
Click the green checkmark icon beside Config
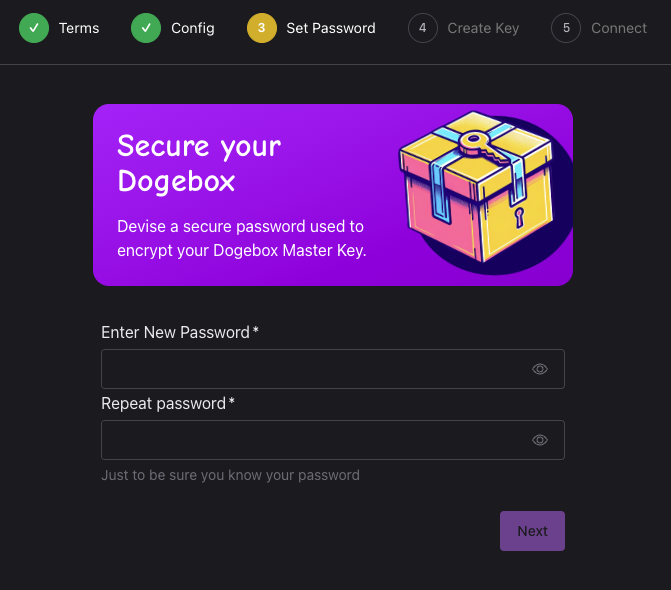click(x=146, y=28)
